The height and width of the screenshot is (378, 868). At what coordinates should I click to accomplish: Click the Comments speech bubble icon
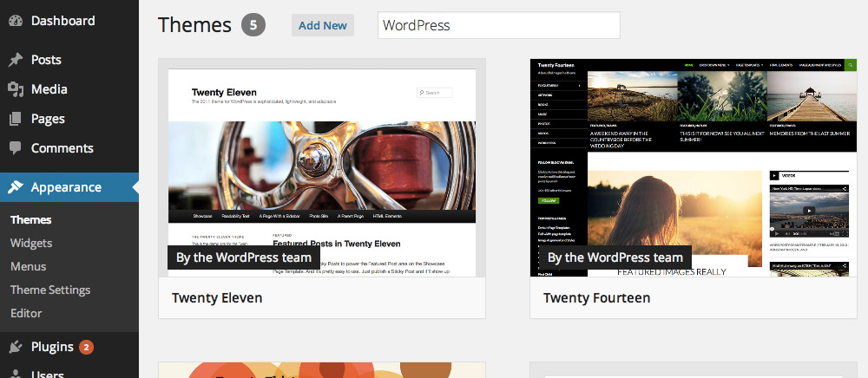16,148
